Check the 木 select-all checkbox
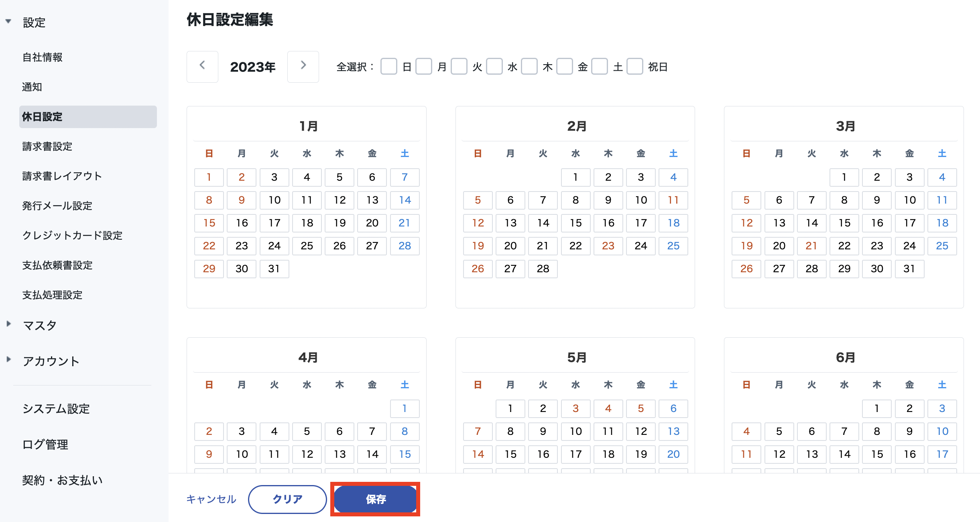 (529, 67)
